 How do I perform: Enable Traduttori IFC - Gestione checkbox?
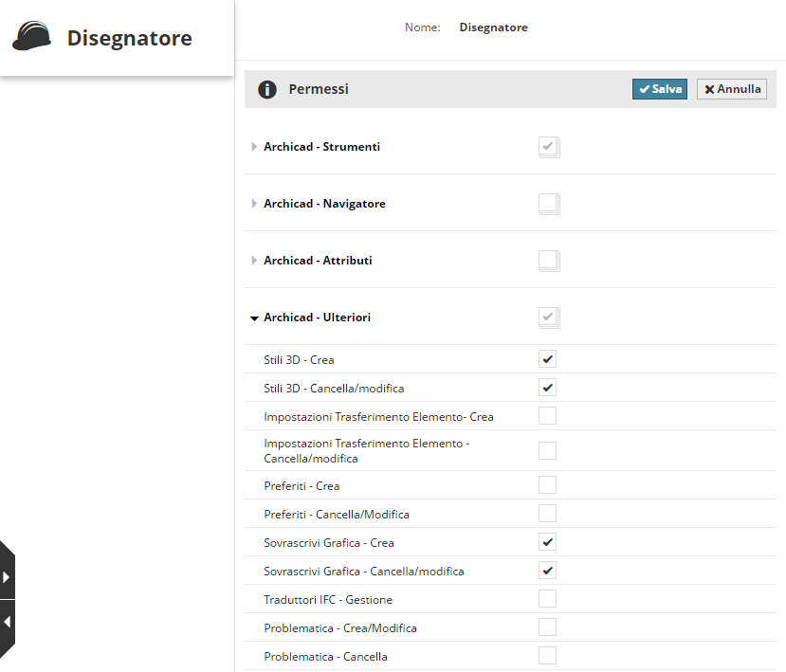[547, 599]
